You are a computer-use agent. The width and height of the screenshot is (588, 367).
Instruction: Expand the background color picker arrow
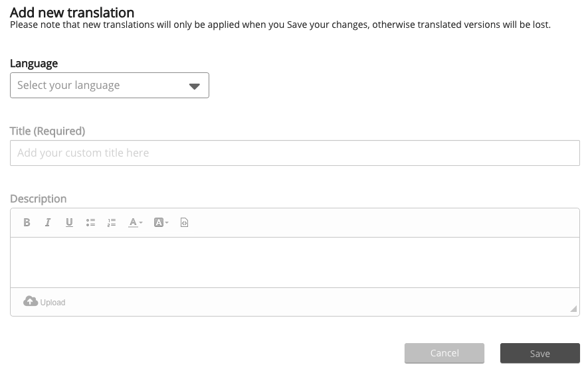coord(167,223)
